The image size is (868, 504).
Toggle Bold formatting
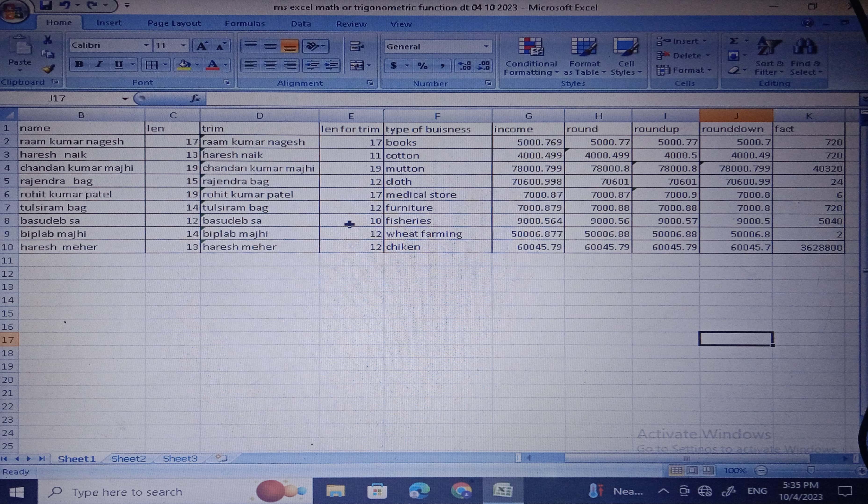click(x=79, y=64)
